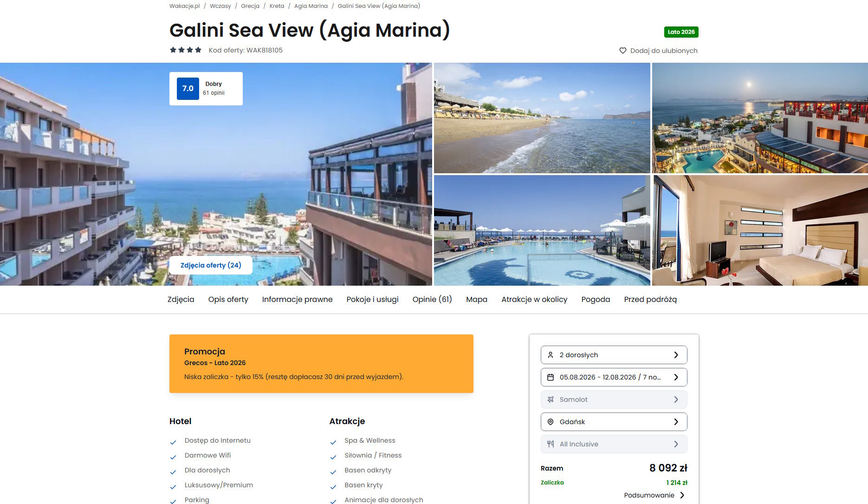Click the cutlery icon by All Inclusive
The image size is (868, 504).
click(551, 444)
